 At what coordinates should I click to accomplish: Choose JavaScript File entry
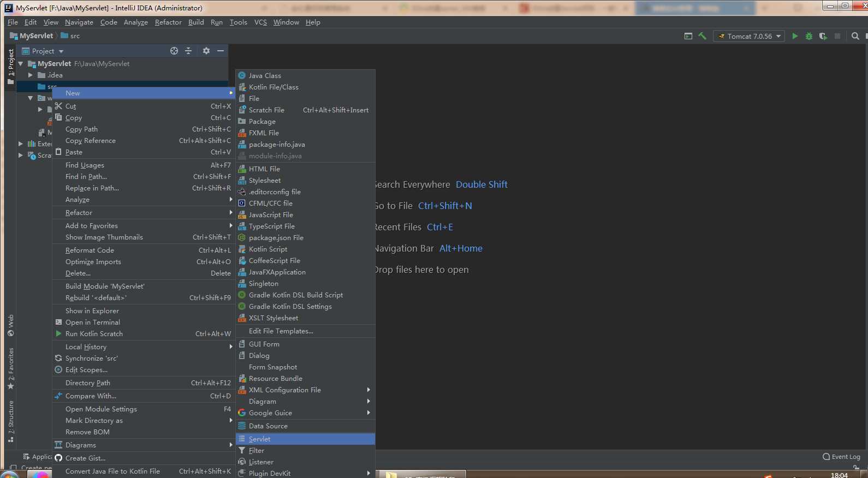pos(306,215)
